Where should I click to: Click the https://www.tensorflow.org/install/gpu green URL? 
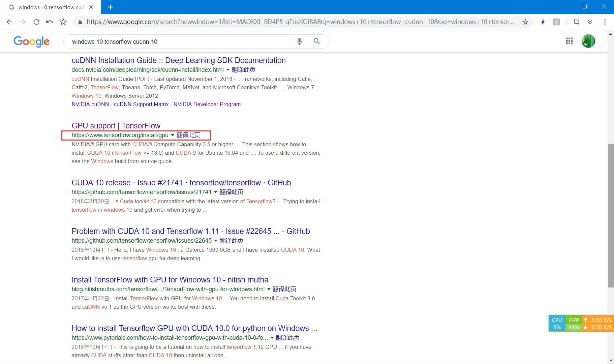[120, 135]
